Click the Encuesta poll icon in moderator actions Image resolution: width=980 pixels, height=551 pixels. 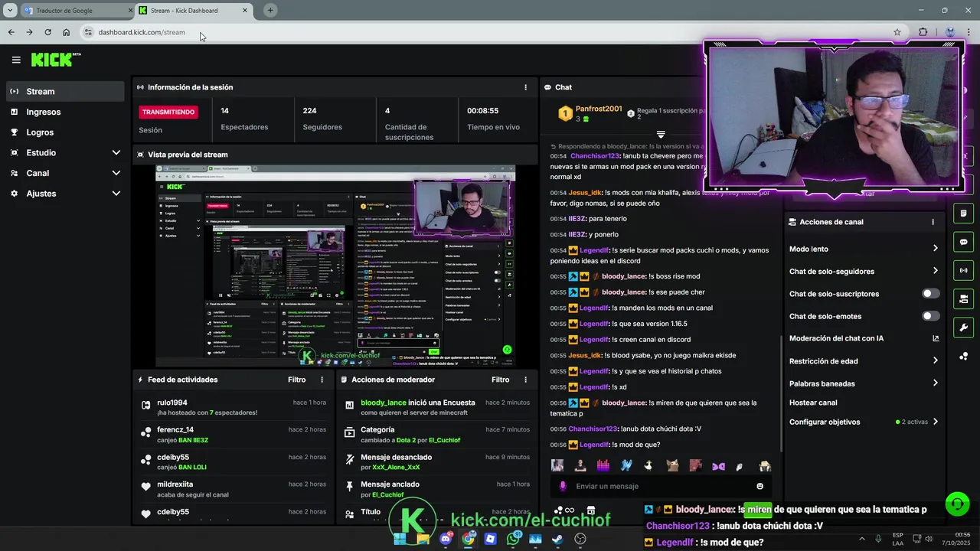pos(349,406)
